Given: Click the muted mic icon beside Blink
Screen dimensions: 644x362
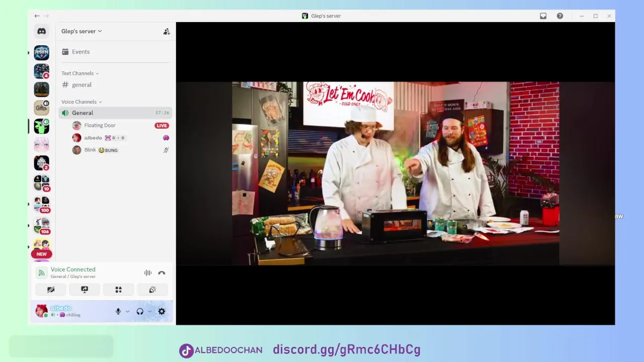Looking at the screenshot, I should tap(166, 150).
